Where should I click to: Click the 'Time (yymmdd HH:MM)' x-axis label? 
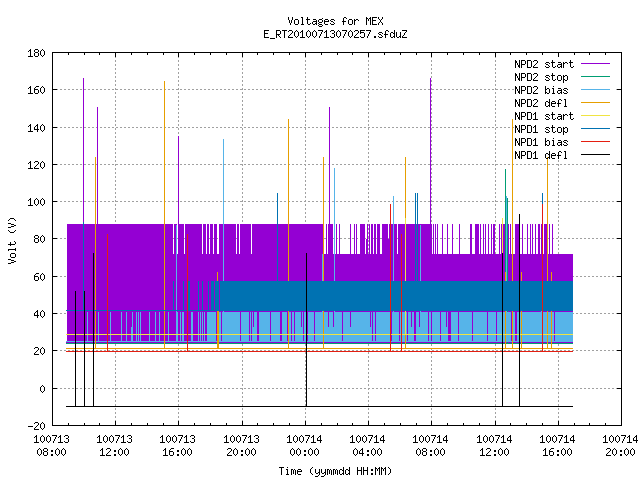pos(335,471)
